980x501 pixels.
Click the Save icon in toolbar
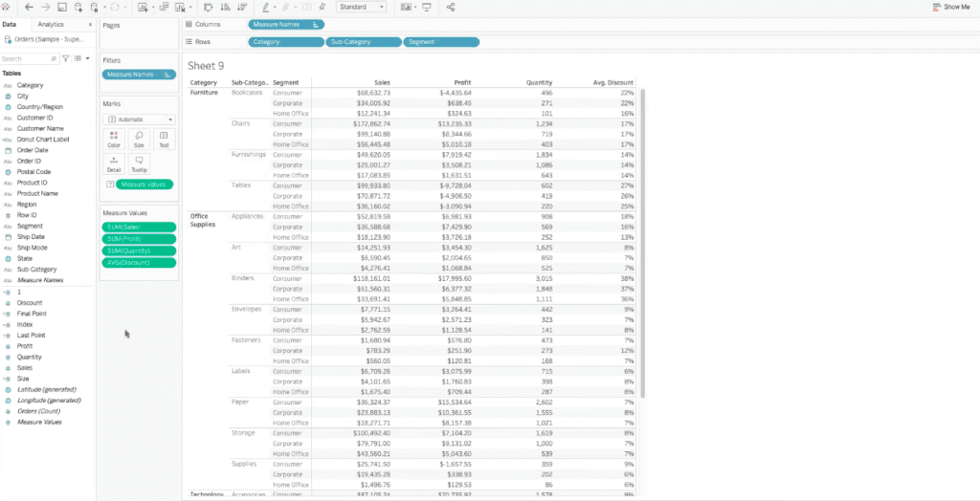[62, 7]
